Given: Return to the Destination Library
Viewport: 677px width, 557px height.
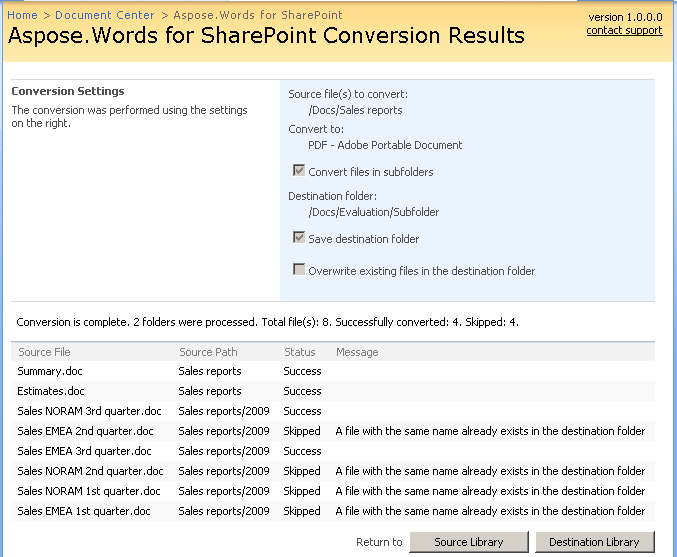Looking at the screenshot, I should (x=595, y=542).
